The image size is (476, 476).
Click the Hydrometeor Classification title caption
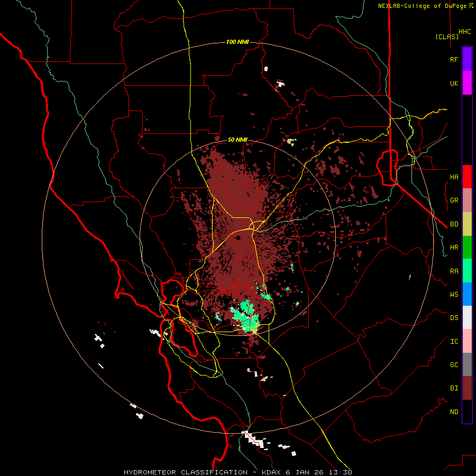tap(237, 472)
